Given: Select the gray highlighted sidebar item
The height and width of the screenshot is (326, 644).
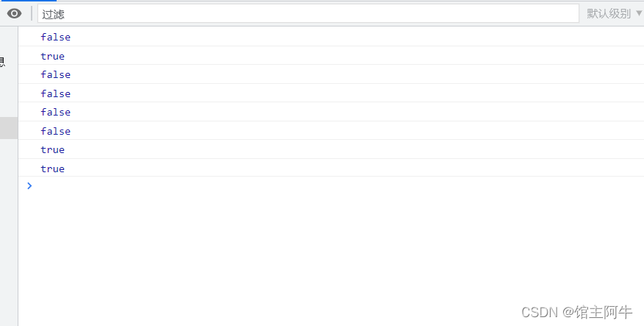Looking at the screenshot, I should 9,128.
